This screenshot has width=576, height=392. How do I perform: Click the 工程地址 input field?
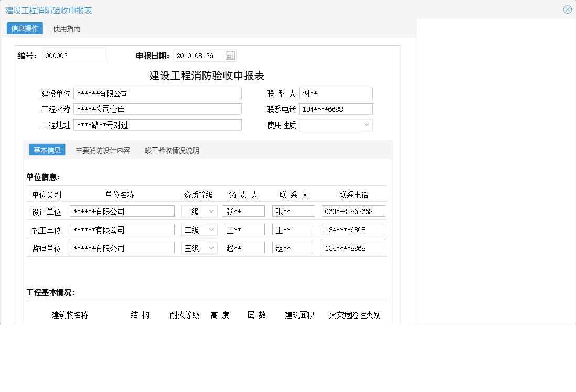pyautogui.click(x=157, y=124)
